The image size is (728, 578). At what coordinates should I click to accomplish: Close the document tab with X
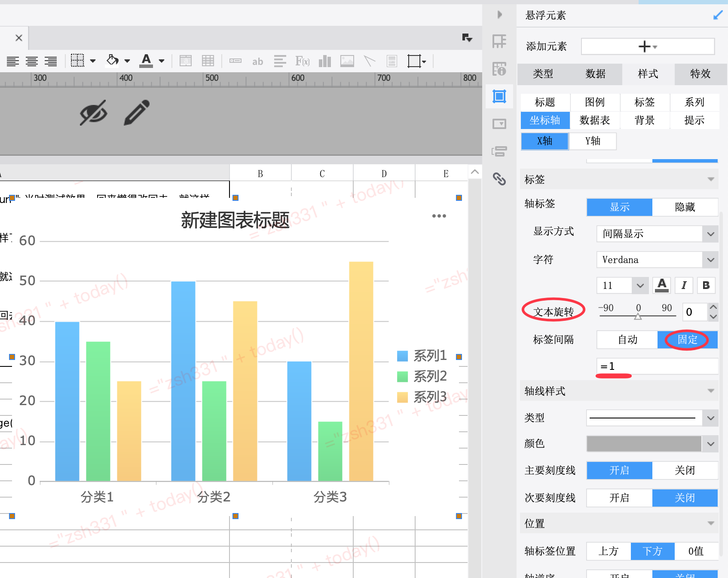(x=19, y=38)
